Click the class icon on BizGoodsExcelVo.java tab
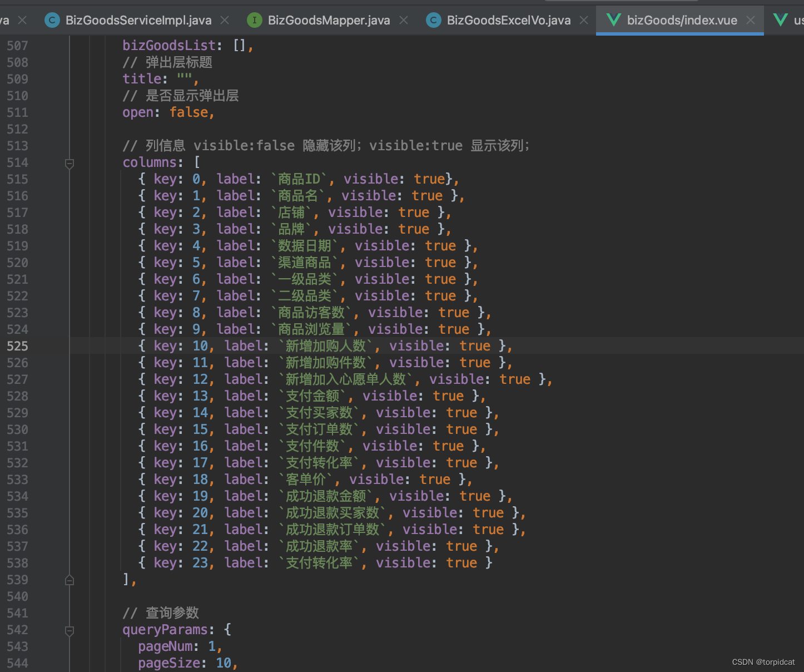Screen dimensions: 804x672 (433, 20)
